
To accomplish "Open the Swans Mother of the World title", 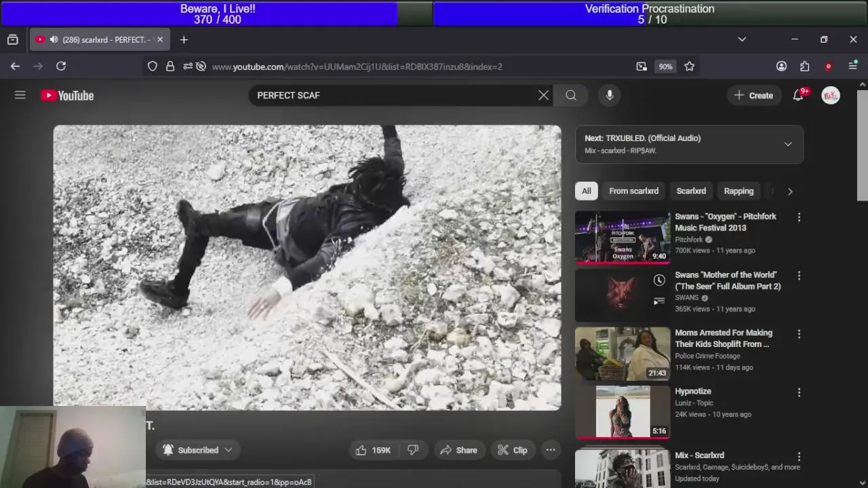I will pyautogui.click(x=728, y=281).
